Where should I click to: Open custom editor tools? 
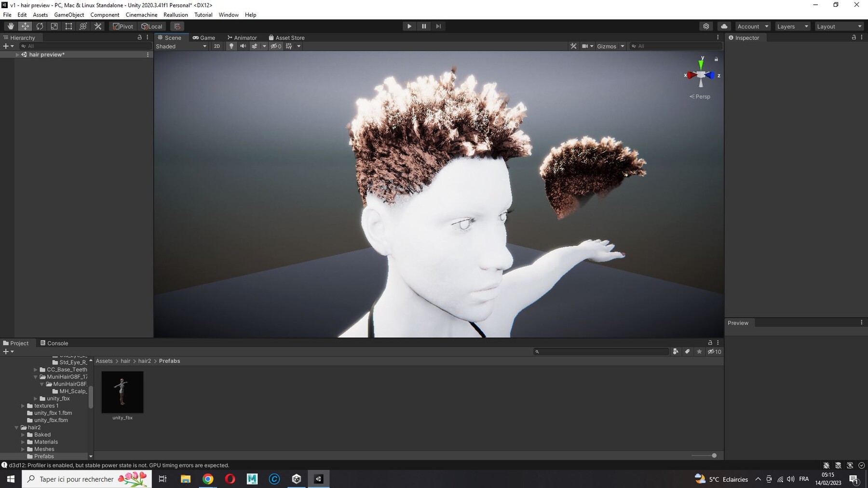pyautogui.click(x=98, y=26)
